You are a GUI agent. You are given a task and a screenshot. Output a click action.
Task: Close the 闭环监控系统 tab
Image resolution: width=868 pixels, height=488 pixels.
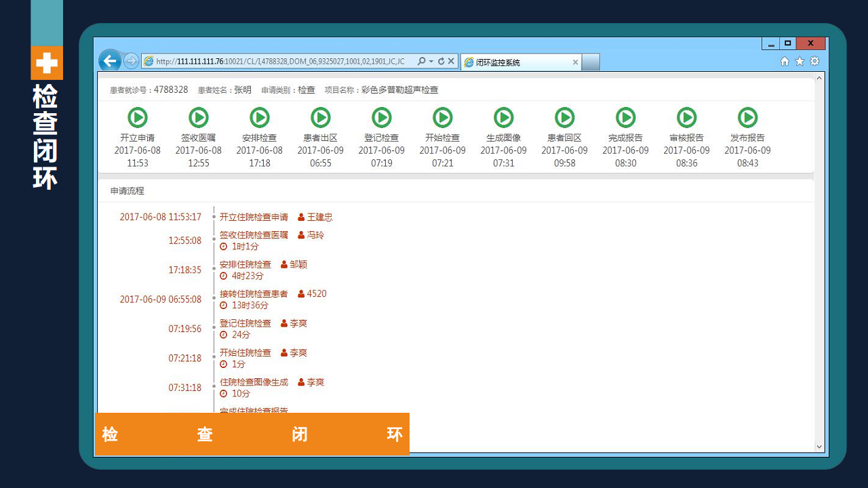pos(575,62)
